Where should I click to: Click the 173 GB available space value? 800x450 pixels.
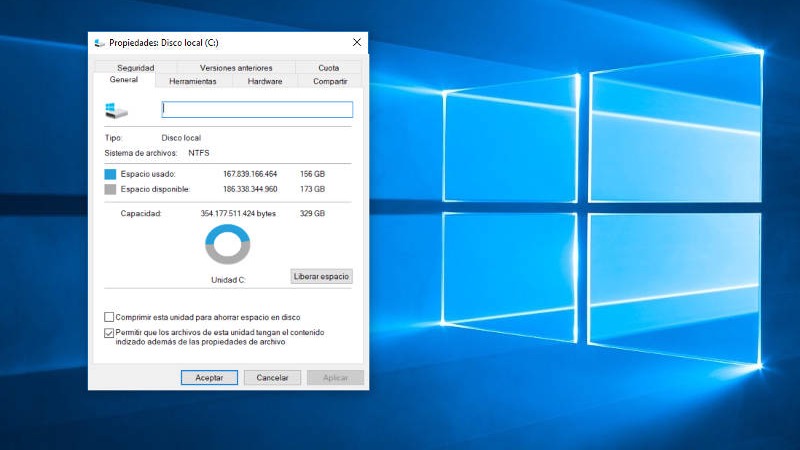(312, 189)
